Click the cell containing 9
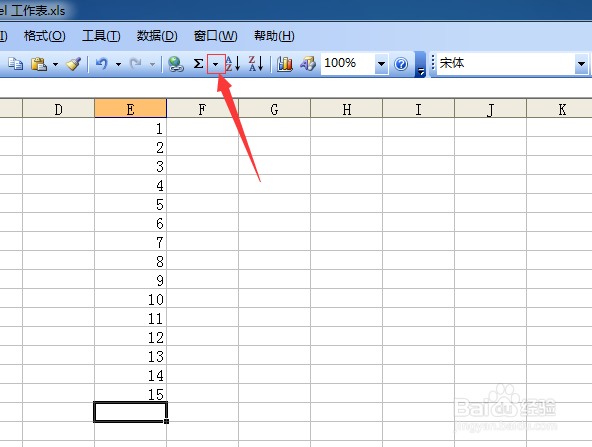Viewport: 592px width, 447px height. click(x=130, y=279)
